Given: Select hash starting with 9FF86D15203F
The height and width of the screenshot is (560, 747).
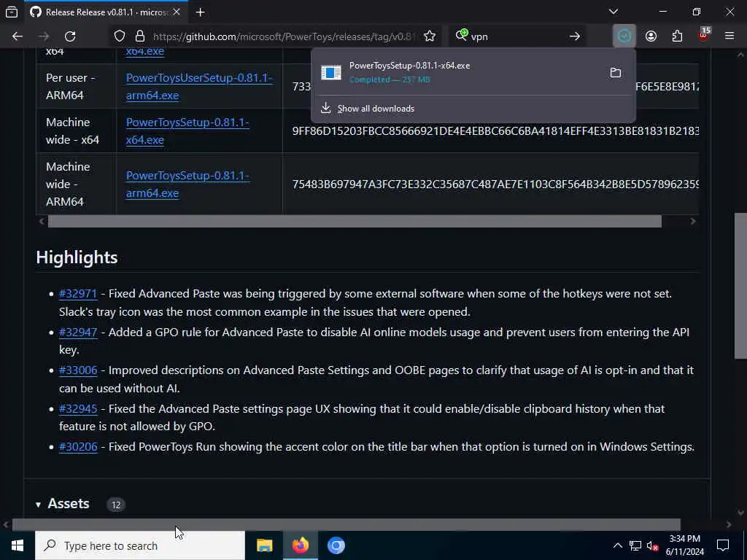Looking at the screenshot, I should pos(495,131).
